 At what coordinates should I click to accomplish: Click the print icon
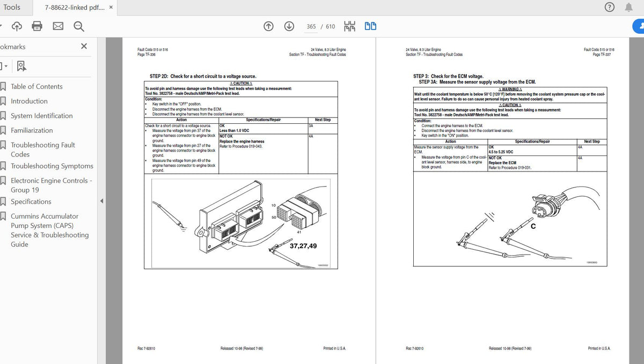click(37, 26)
